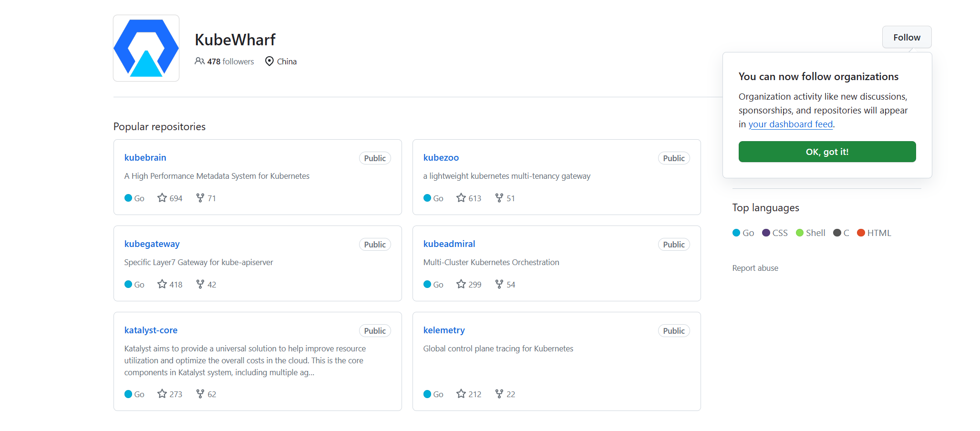Click the fork icon on kubegateway
Viewport: 980px width, 431px height.
point(200,284)
